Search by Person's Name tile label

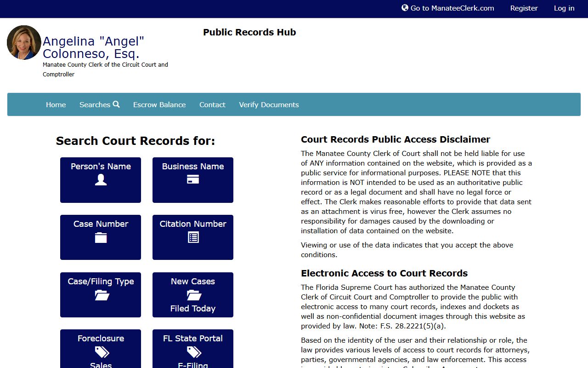click(101, 167)
